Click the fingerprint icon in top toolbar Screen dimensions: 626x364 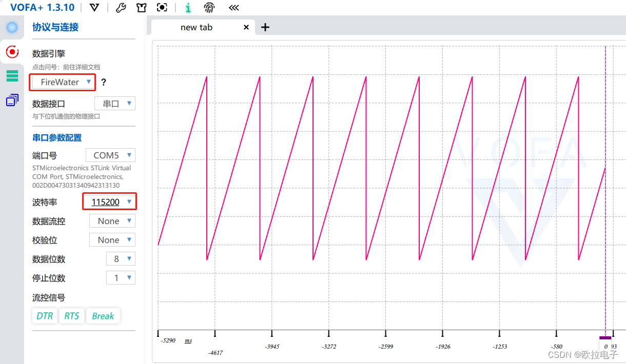point(209,8)
